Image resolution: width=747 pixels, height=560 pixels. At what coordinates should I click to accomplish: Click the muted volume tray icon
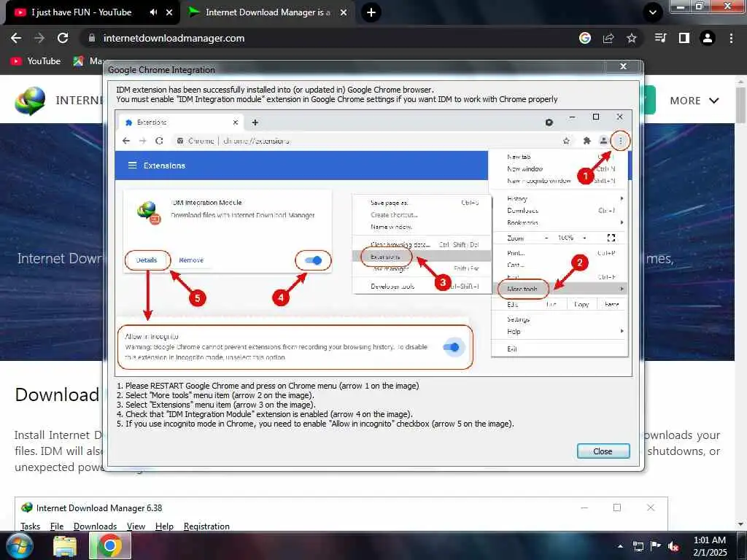tap(673, 547)
